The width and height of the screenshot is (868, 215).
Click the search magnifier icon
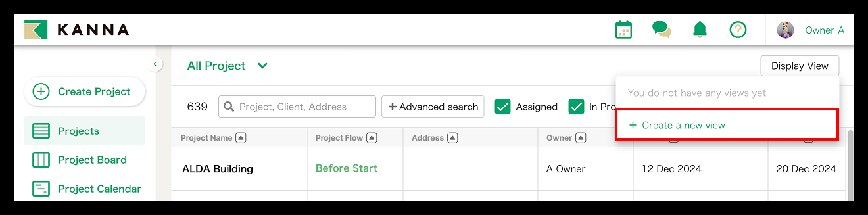click(x=229, y=107)
